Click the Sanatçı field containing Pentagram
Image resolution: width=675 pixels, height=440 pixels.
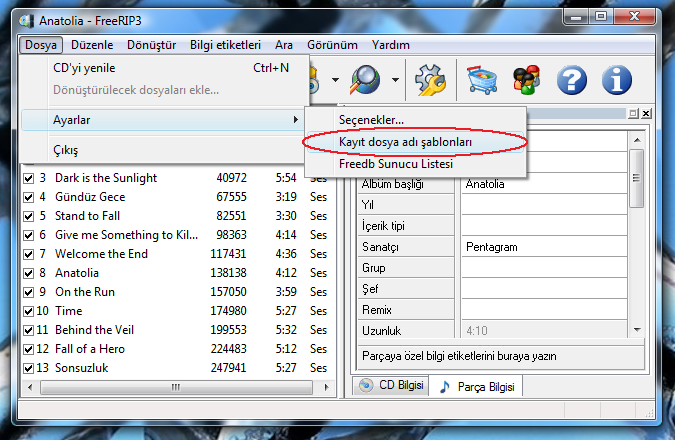pos(544,247)
